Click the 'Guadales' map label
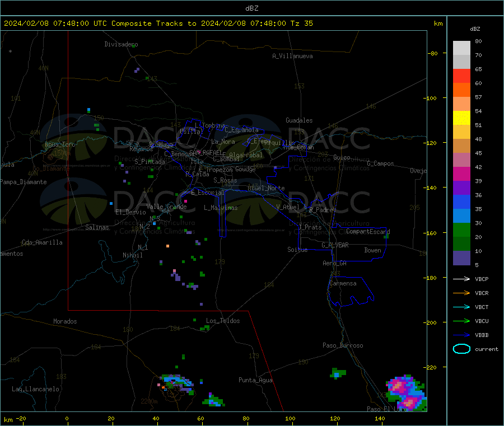The height and width of the screenshot is (426, 504). point(299,120)
